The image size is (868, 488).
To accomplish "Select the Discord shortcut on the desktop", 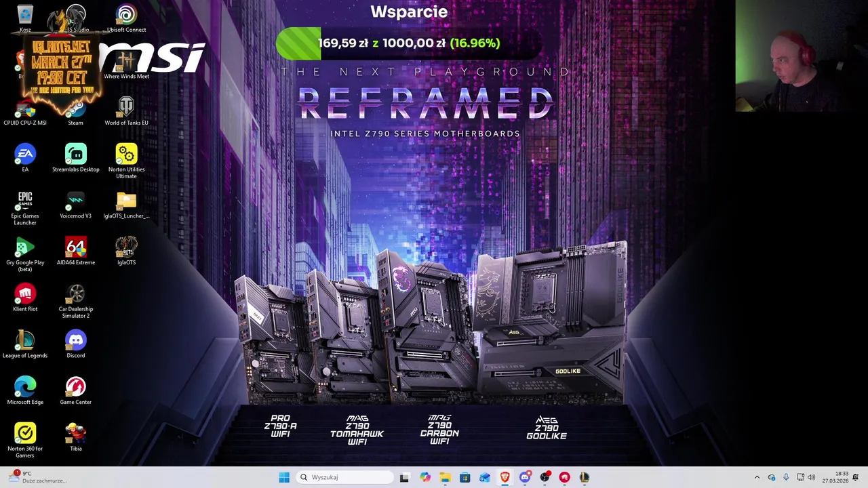I will coord(75,344).
